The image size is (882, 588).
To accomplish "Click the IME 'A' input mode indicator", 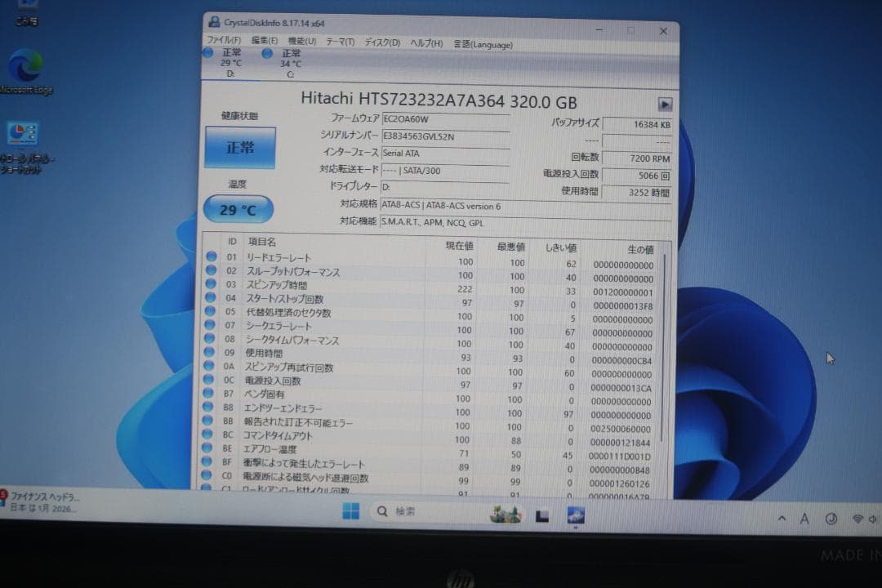I will 804,519.
